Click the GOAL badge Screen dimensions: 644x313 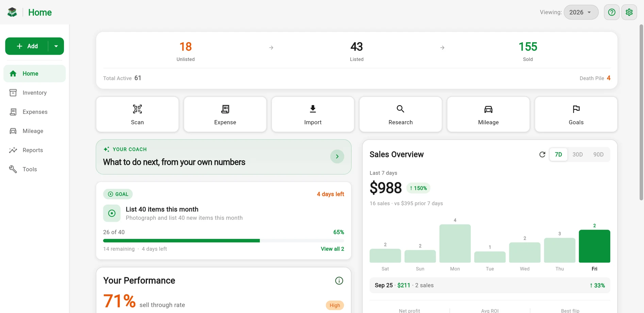118,194
